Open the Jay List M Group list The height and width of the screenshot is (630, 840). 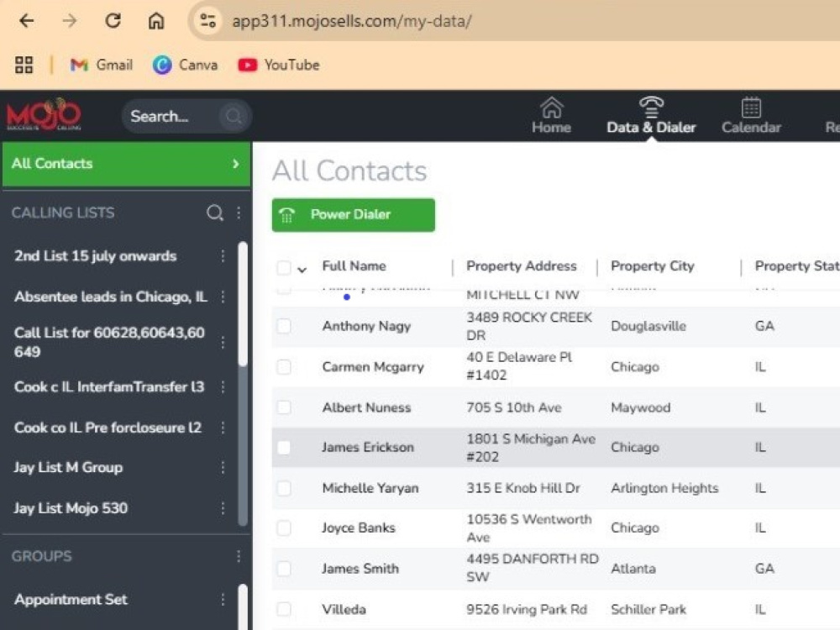(68, 468)
